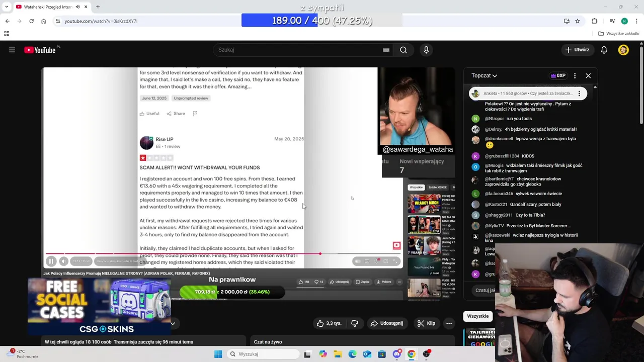Open more actions next to Klip
644x362 pixels.
click(x=449, y=323)
